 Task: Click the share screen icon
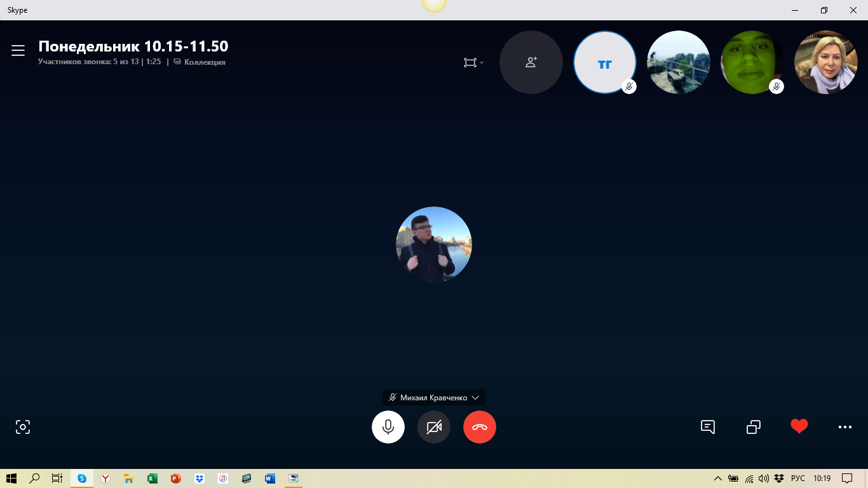coord(754,427)
